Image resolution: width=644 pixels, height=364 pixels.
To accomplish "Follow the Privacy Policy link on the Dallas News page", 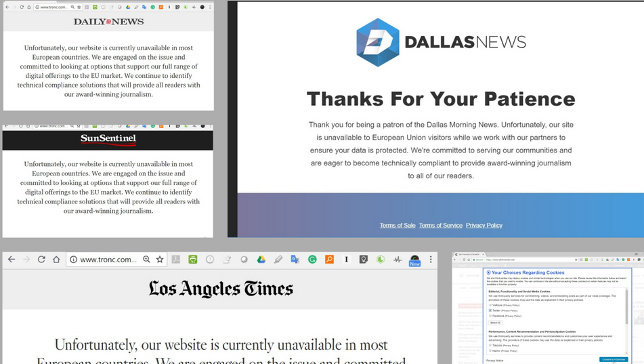I will (x=484, y=225).
